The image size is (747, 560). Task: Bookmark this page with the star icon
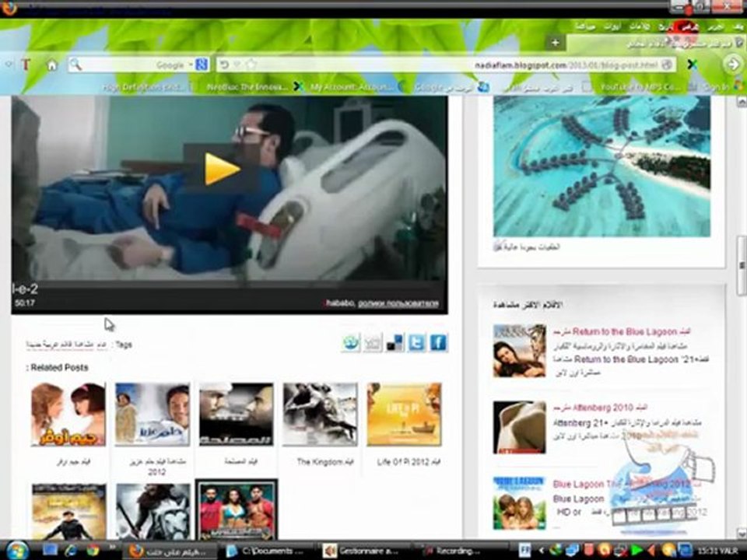tap(251, 65)
